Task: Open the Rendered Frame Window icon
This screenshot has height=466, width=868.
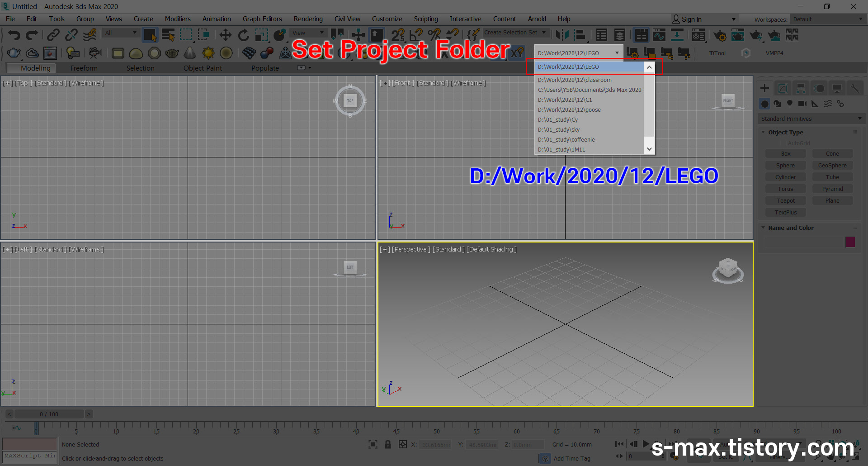Action: point(738,35)
